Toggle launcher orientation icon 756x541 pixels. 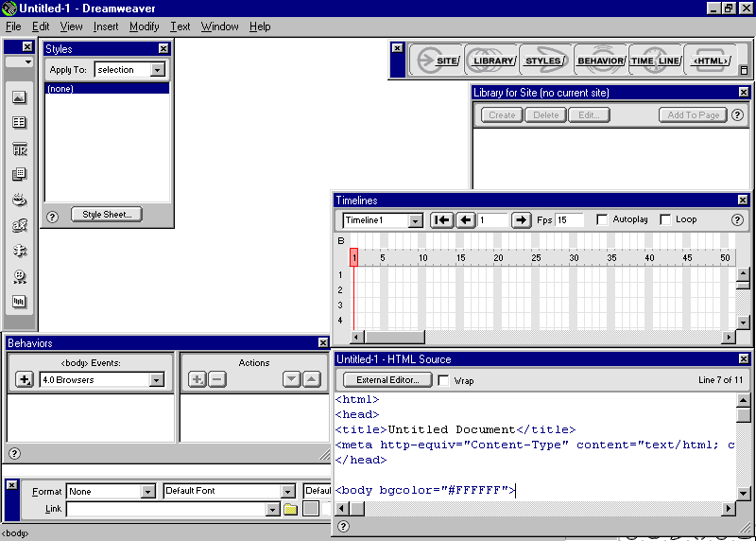coord(744,70)
